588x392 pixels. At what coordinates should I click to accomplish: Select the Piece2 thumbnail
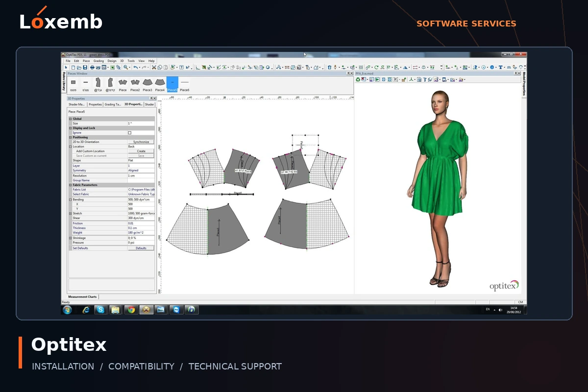point(135,84)
